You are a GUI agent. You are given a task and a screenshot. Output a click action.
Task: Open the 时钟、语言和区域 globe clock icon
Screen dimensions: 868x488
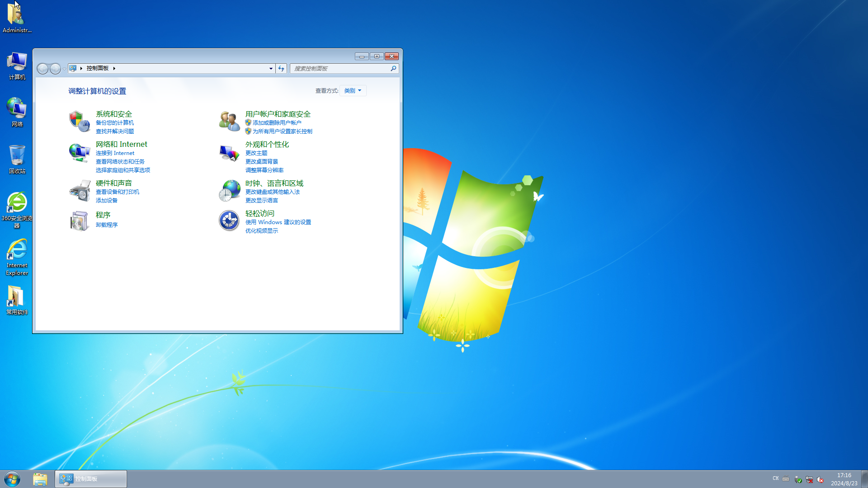coord(229,191)
